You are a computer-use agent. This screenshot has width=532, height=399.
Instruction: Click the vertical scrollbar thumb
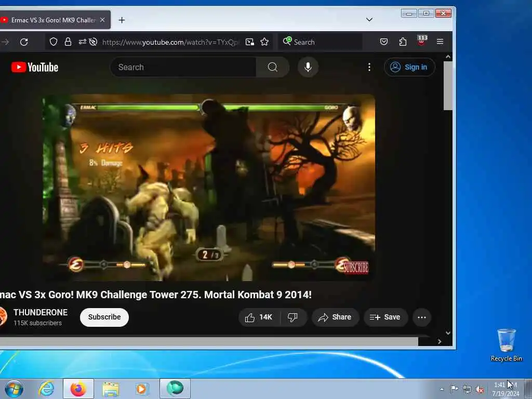[x=448, y=86]
